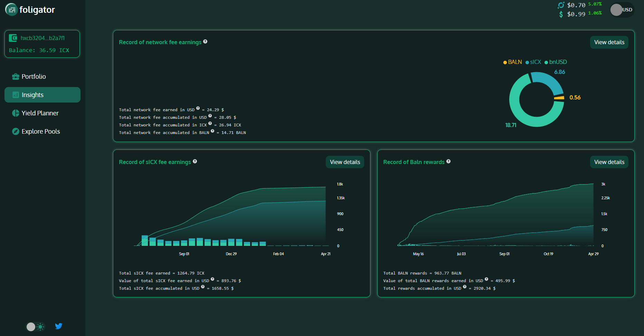644x336 pixels.
Task: Click the foligator logo icon
Action: point(11,10)
